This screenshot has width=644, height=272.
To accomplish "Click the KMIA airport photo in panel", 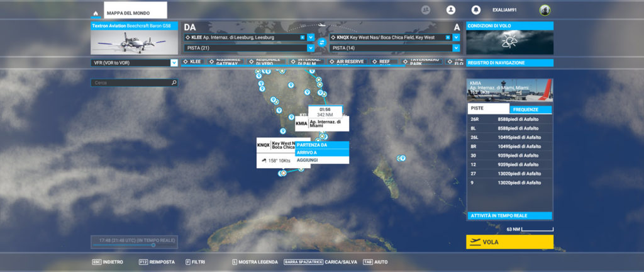I will coord(509,91).
